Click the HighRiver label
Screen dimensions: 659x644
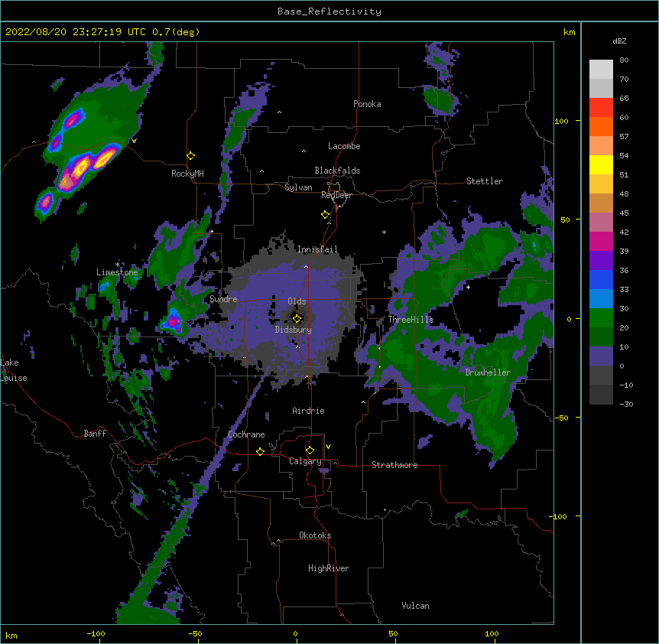(x=329, y=568)
